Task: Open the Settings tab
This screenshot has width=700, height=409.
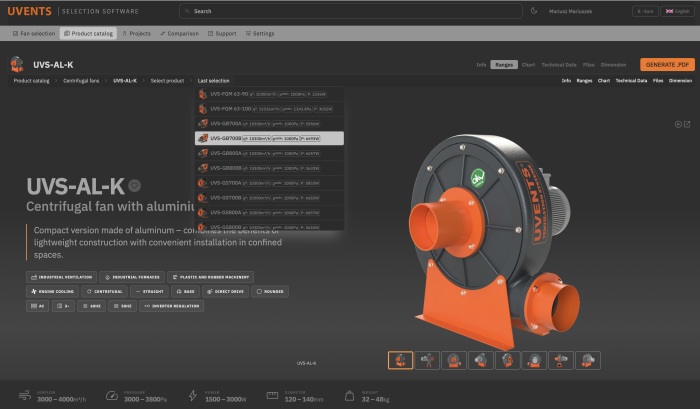Action: pyautogui.click(x=260, y=33)
